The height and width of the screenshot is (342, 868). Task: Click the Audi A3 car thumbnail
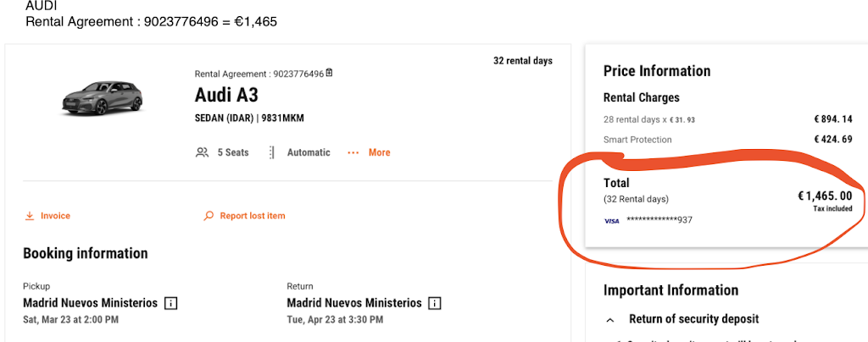102,98
